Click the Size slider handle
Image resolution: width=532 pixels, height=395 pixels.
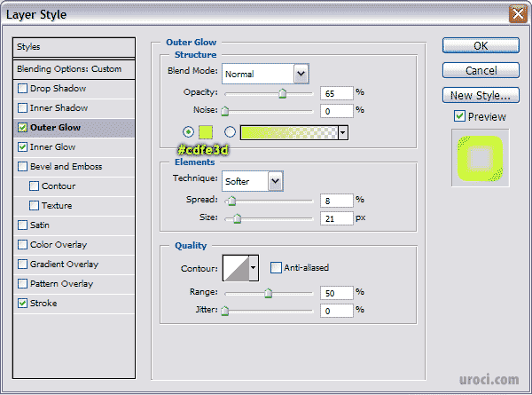click(237, 218)
